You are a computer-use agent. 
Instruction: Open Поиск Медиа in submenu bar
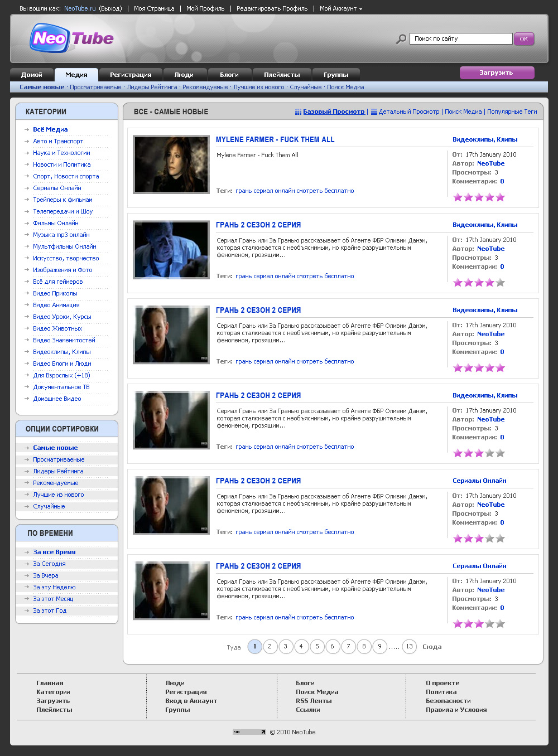[x=345, y=87]
